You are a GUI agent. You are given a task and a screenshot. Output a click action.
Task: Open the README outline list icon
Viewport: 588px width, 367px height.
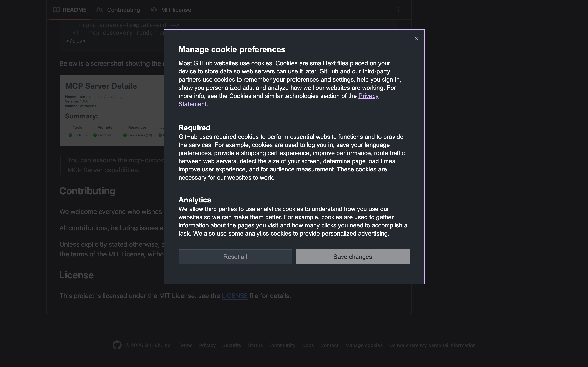(x=401, y=10)
